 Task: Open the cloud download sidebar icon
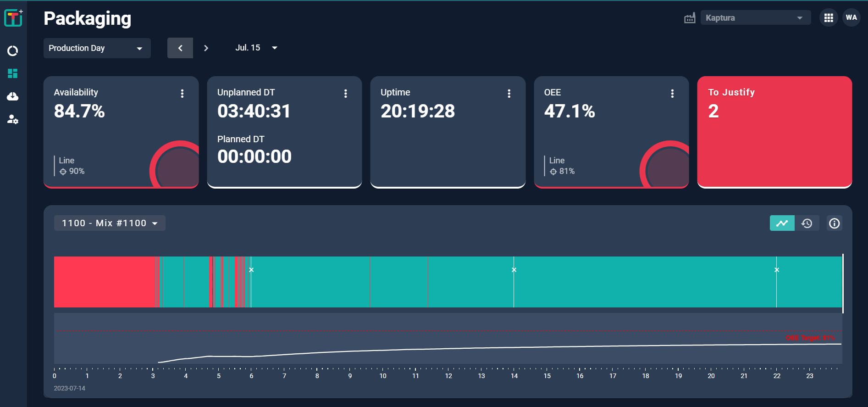tap(13, 96)
